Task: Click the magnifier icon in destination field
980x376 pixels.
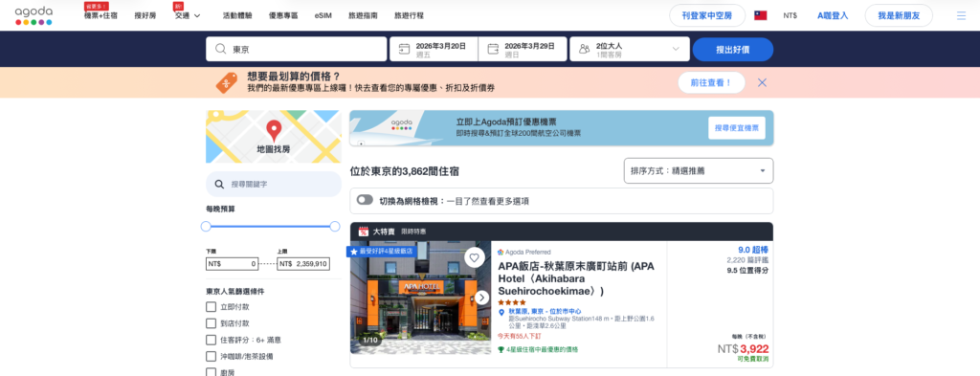Action: tap(220, 49)
